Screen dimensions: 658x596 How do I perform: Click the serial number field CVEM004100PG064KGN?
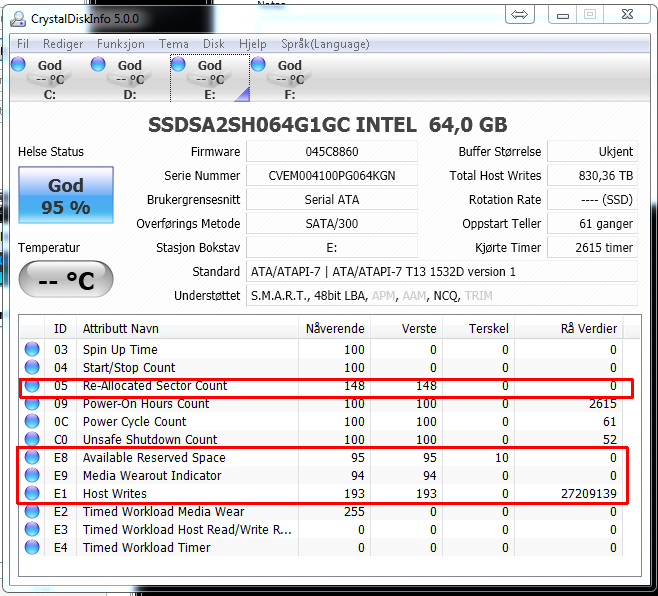click(332, 175)
